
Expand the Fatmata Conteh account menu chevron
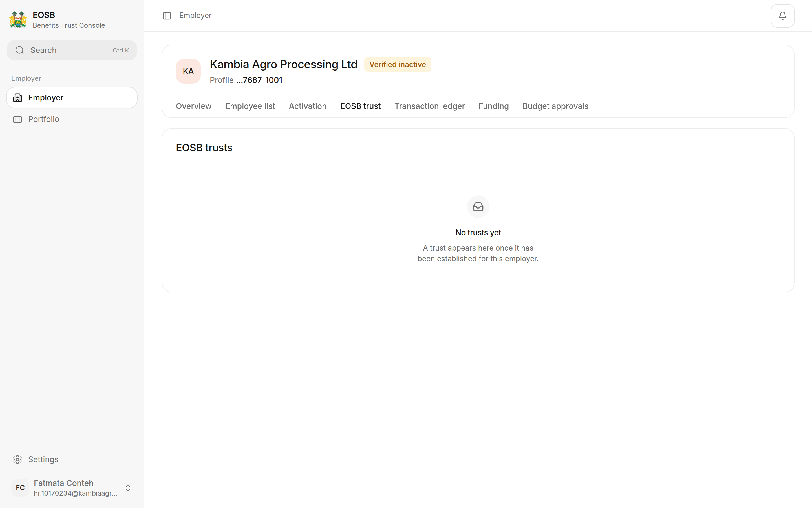128,487
